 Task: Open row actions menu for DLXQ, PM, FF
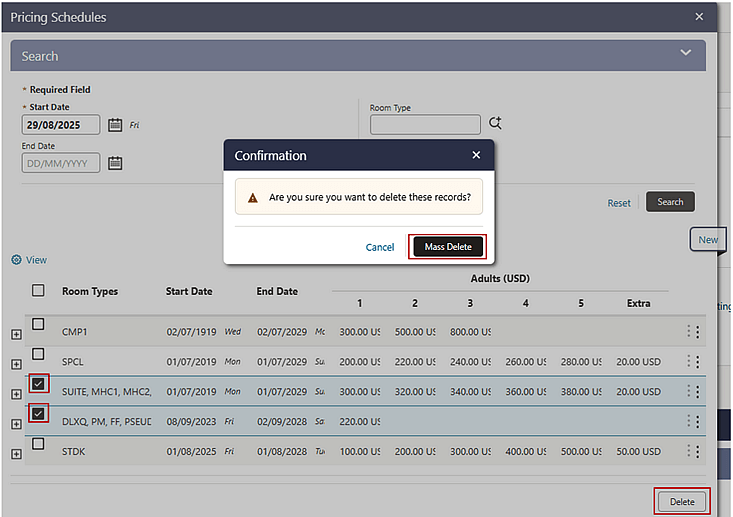(697, 422)
